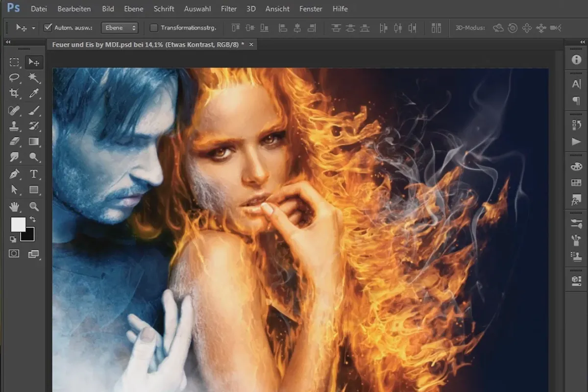
Task: Open the Ansicht menu
Action: (277, 9)
